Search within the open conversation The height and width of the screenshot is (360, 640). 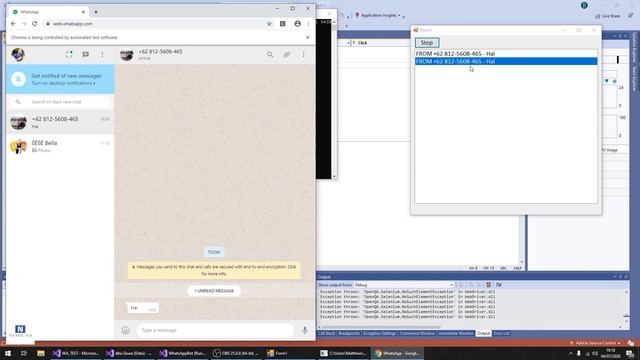[270, 54]
